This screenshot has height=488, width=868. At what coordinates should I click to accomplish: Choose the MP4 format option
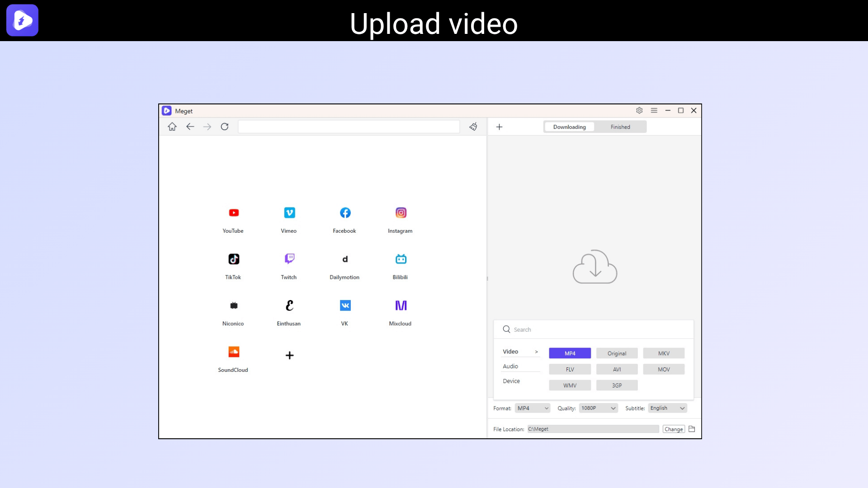570,353
